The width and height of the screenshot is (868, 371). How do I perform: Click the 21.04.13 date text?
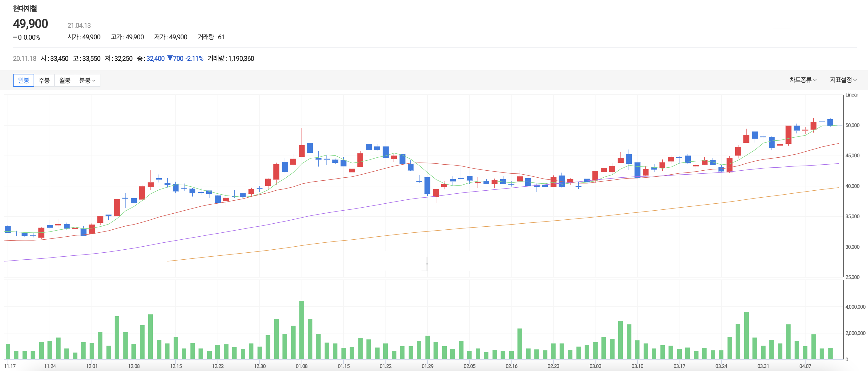point(79,26)
